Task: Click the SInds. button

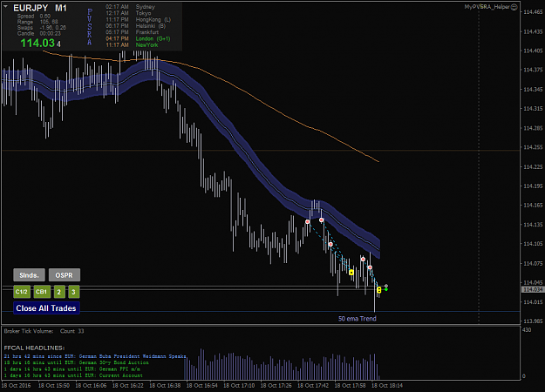Action: tap(29, 275)
